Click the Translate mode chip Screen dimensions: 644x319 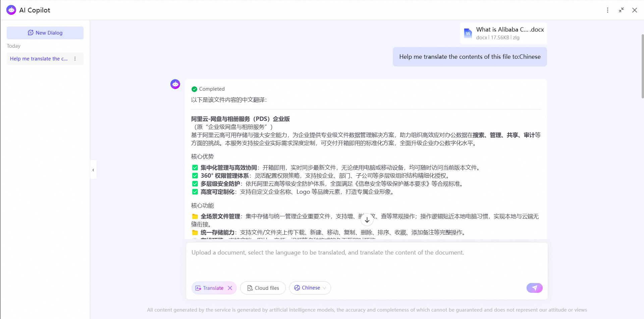(214, 288)
